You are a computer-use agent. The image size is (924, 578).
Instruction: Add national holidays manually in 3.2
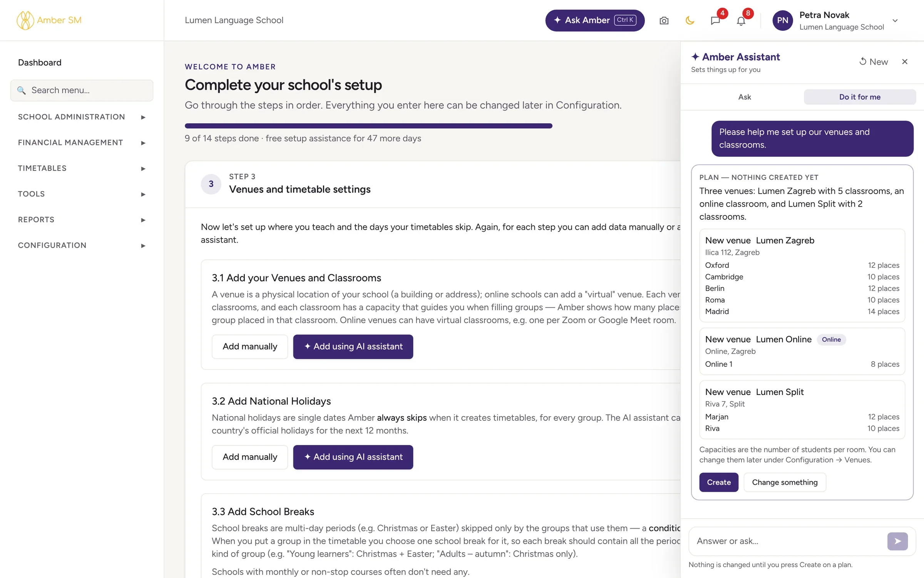pos(250,457)
